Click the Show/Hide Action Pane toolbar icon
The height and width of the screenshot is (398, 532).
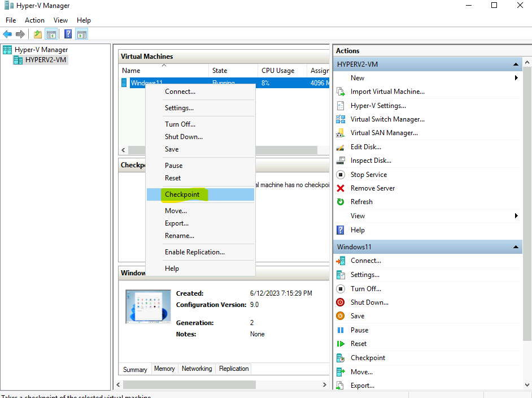tap(82, 34)
